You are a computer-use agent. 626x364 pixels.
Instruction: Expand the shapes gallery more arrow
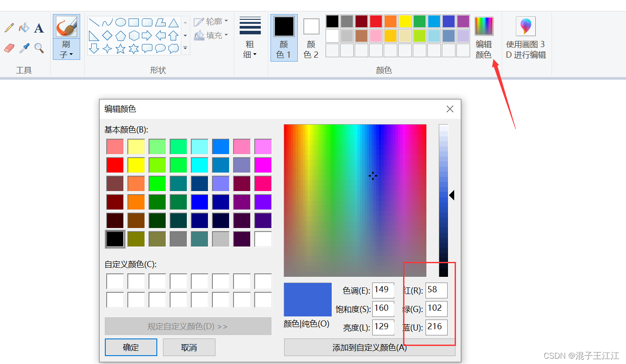tap(185, 48)
